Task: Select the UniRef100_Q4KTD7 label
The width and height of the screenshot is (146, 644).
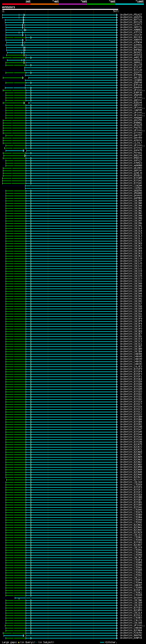Action: click(131, 135)
